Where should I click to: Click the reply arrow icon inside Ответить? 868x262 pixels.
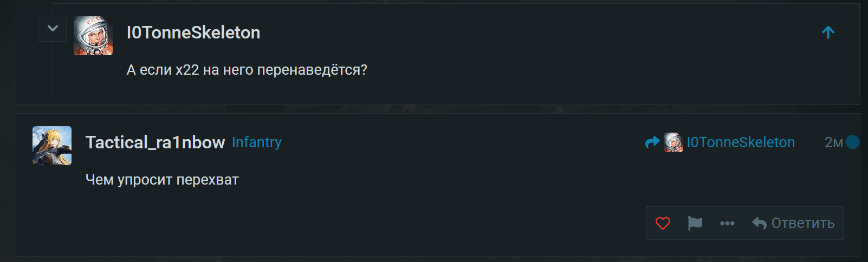tap(759, 223)
